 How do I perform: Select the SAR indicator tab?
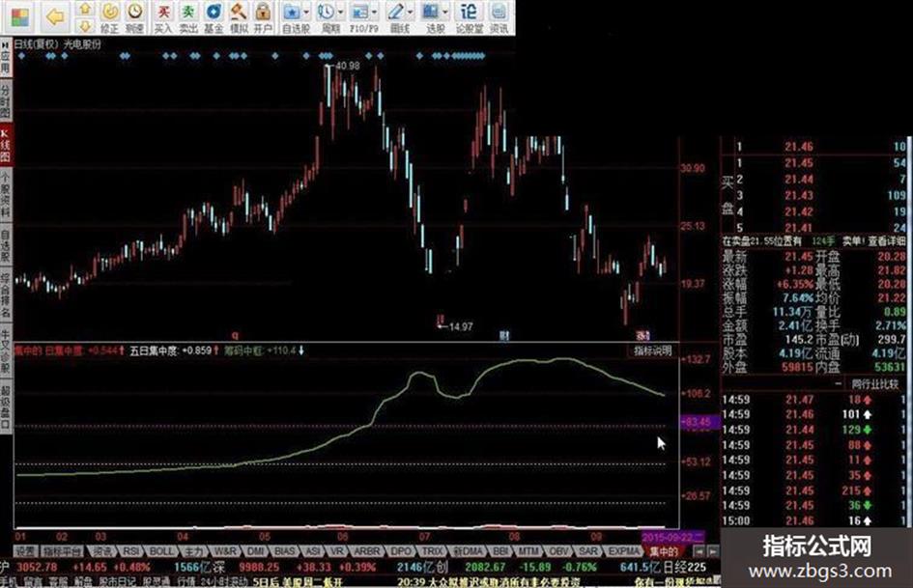[588, 550]
